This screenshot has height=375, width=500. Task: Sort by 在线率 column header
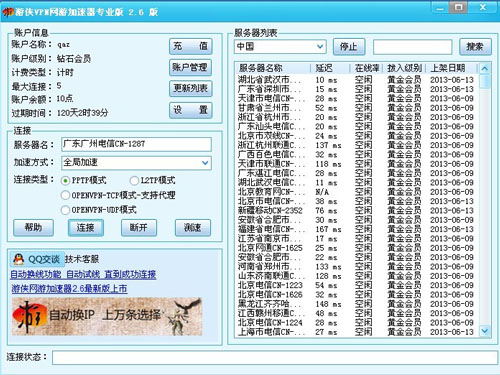click(367, 68)
